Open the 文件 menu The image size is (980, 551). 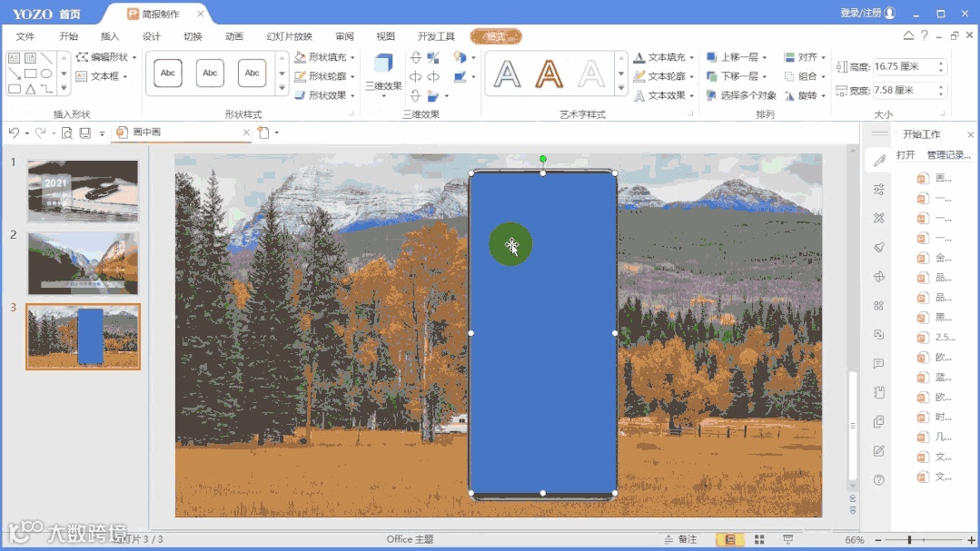25,36
